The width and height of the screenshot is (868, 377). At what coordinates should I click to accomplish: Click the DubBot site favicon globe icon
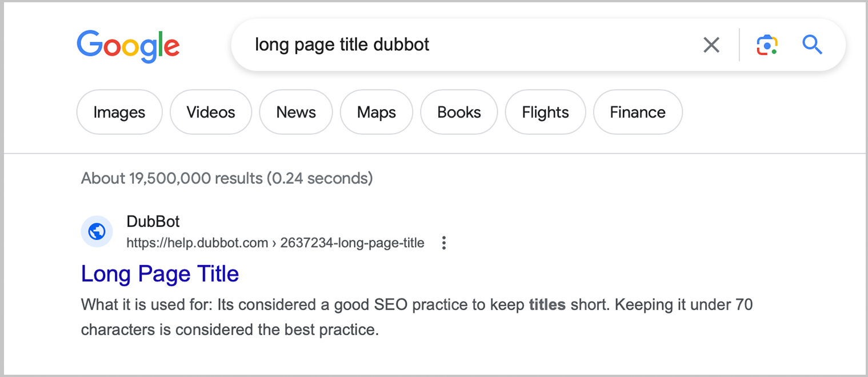[x=97, y=231]
